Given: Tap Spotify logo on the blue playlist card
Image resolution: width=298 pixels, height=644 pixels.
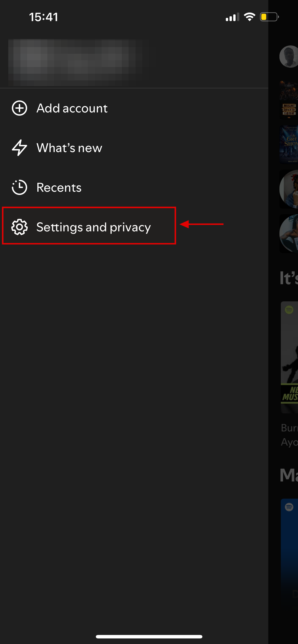Looking at the screenshot, I should [289, 507].
